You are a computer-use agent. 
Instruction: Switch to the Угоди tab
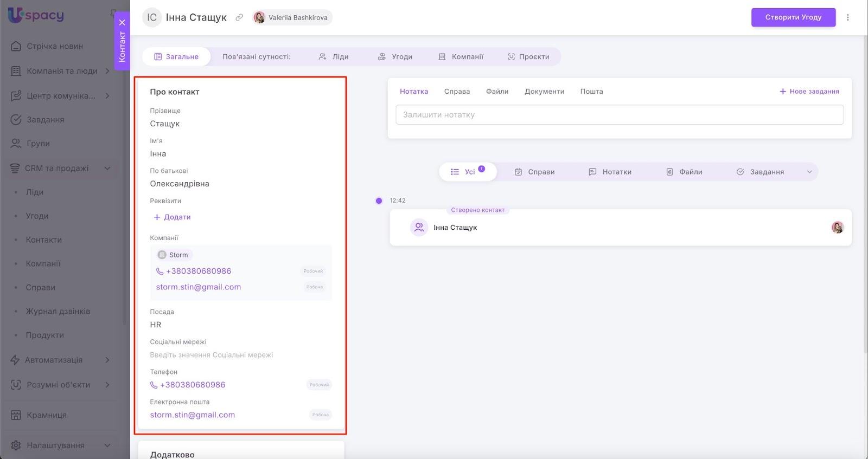[x=395, y=56]
